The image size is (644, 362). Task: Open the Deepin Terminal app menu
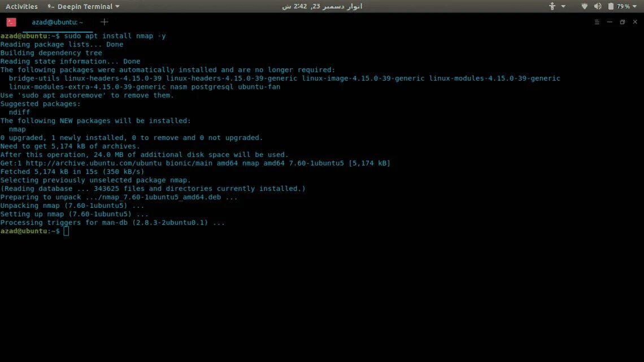(x=84, y=6)
